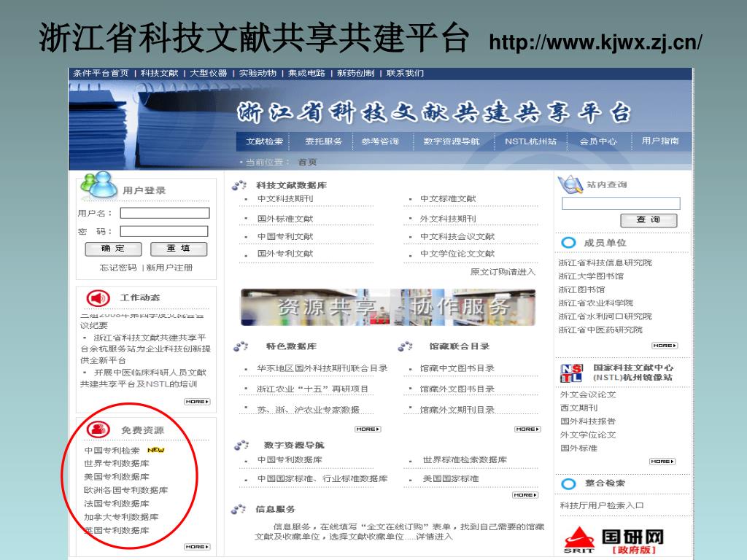Click the red icon beside 免费资源
The height and width of the screenshot is (560, 747).
point(98,429)
